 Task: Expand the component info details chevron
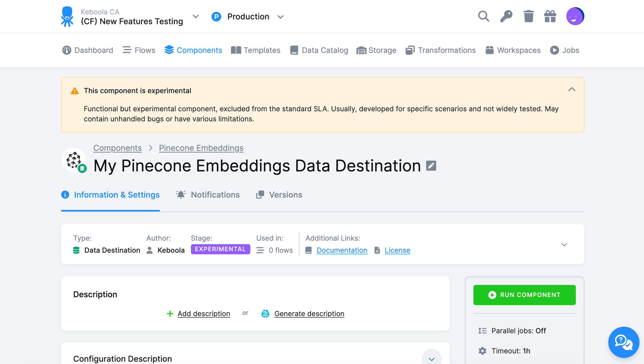coord(564,244)
